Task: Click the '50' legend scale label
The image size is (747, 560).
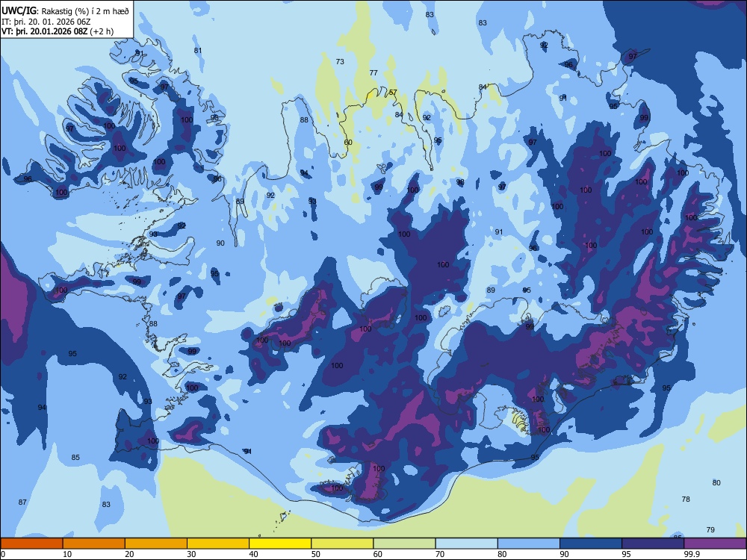Action: [x=315, y=554]
